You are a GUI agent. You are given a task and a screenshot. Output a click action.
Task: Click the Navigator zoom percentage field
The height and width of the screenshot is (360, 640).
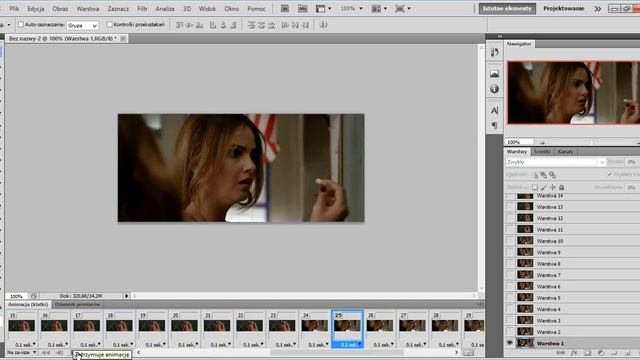(x=520, y=142)
